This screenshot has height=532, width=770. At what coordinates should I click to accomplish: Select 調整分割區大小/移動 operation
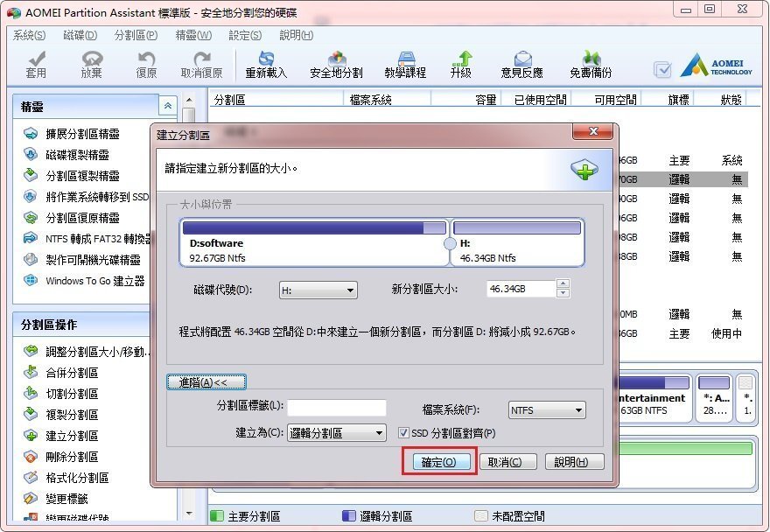coord(87,352)
